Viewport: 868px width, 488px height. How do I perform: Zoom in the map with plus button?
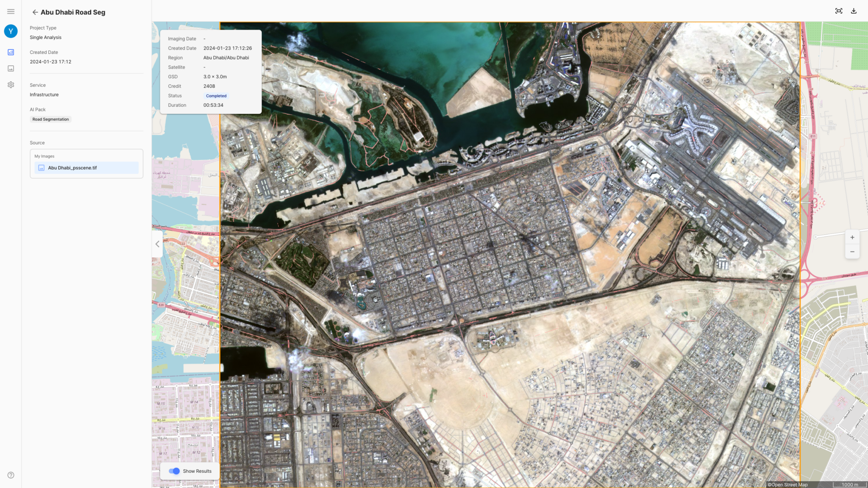[852, 237]
